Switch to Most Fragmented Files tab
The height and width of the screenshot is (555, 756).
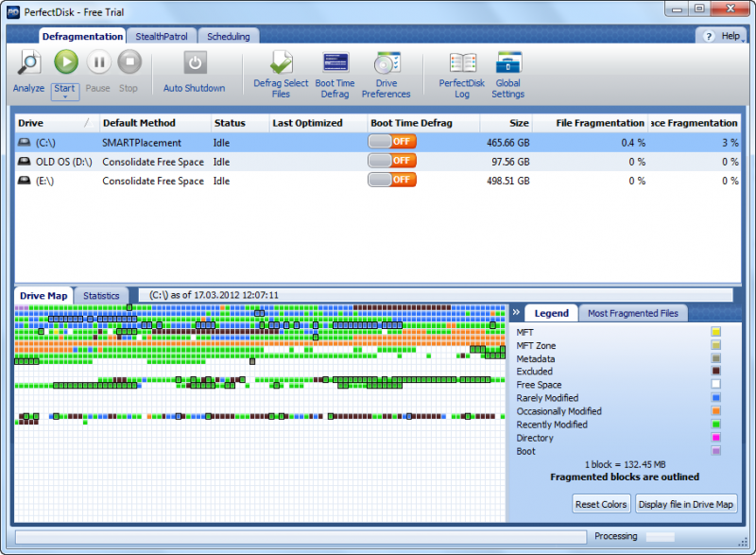(633, 313)
